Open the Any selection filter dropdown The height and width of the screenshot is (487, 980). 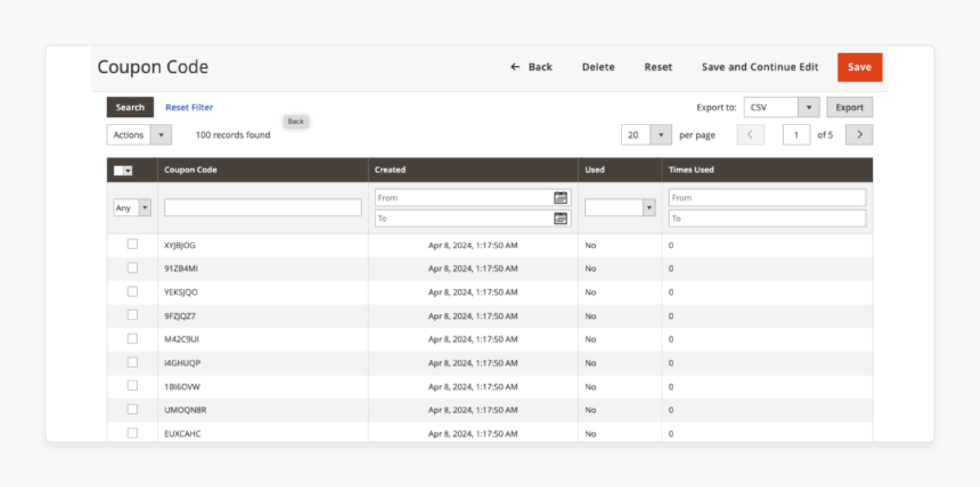click(132, 208)
